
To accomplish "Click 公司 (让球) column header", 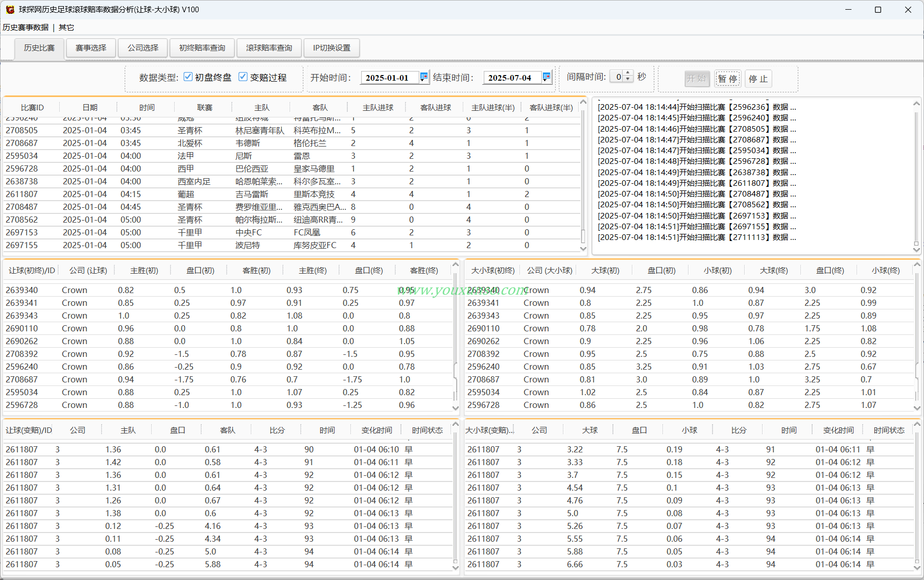I will 88,271.
